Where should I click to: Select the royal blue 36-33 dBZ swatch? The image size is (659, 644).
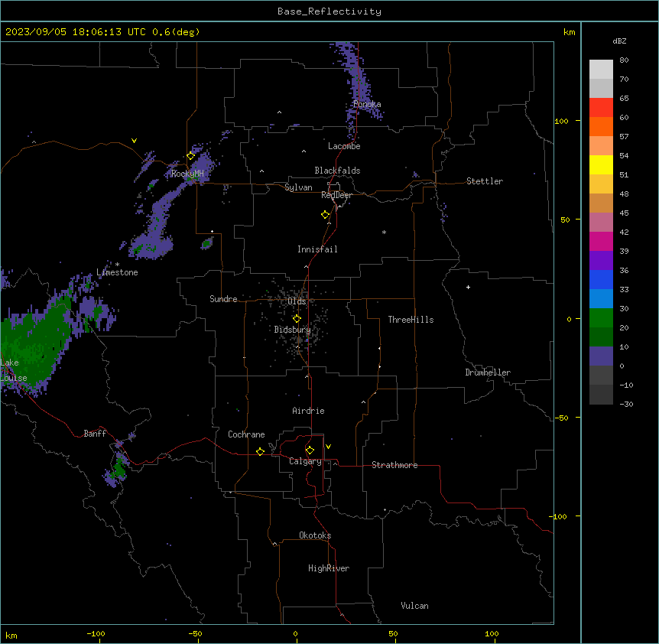pos(601,279)
